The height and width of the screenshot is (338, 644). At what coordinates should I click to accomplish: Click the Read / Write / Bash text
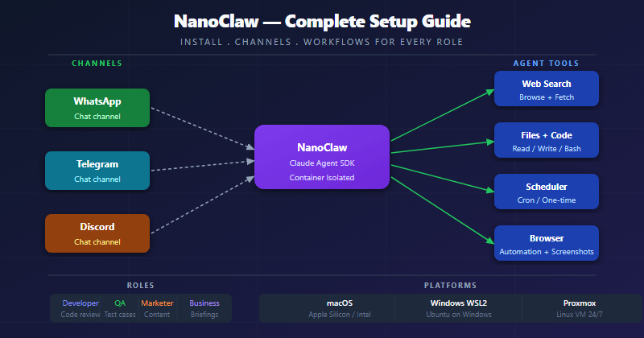tap(547, 149)
